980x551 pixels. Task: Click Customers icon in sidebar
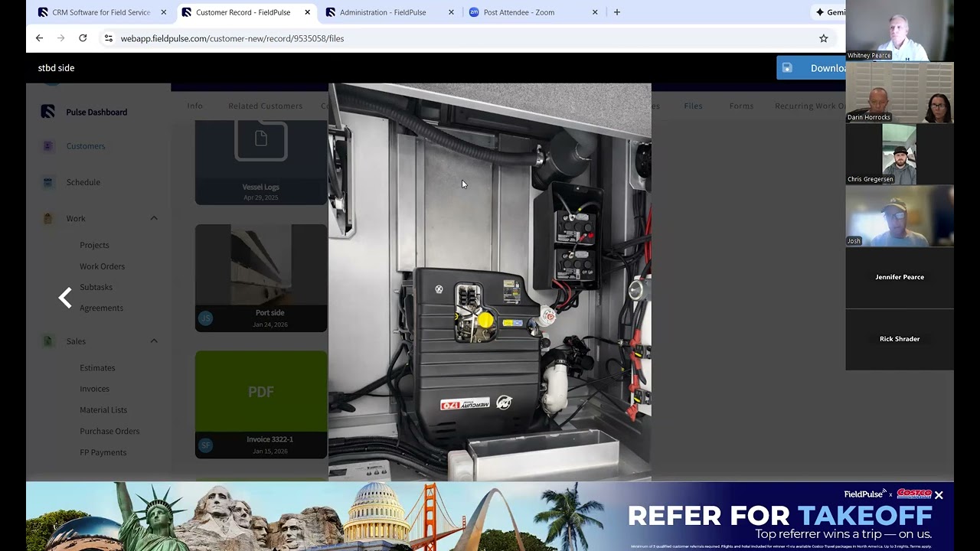(x=47, y=146)
